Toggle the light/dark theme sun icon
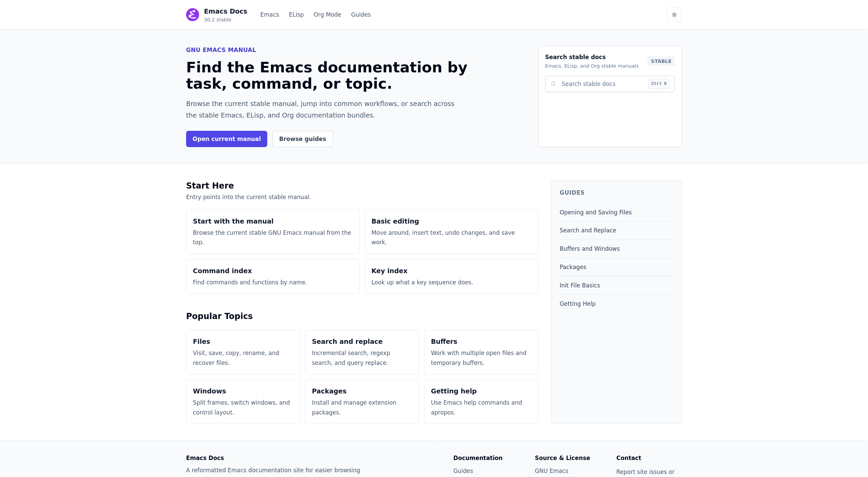 (674, 15)
